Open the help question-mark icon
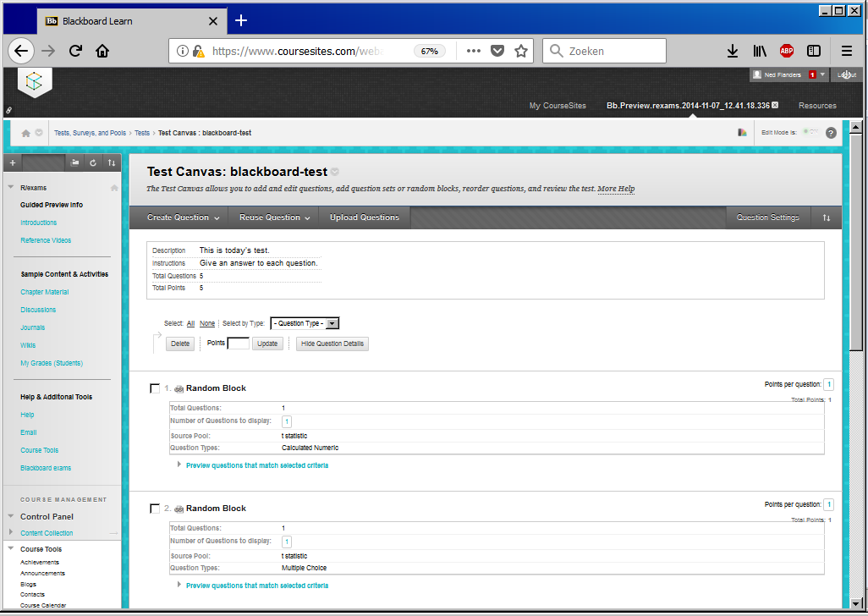Image resolution: width=868 pixels, height=616 pixels. [831, 133]
